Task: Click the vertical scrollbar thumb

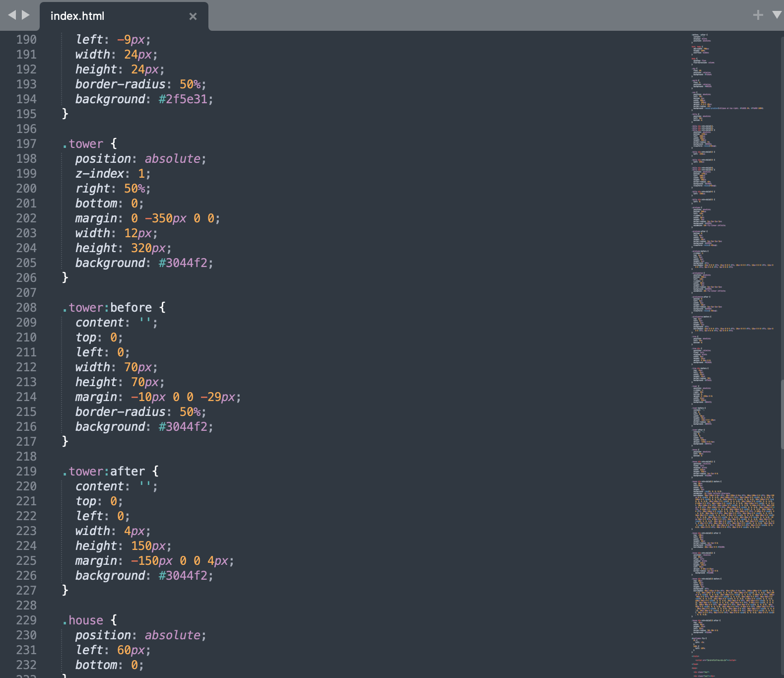Action: coord(782,414)
